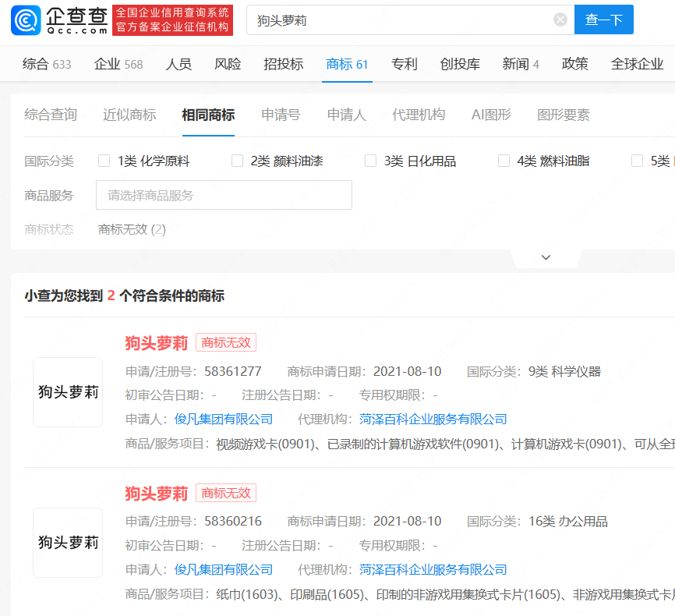The height and width of the screenshot is (616, 675).
Task: Select the 相同商标 sub-tab
Action: point(208,115)
